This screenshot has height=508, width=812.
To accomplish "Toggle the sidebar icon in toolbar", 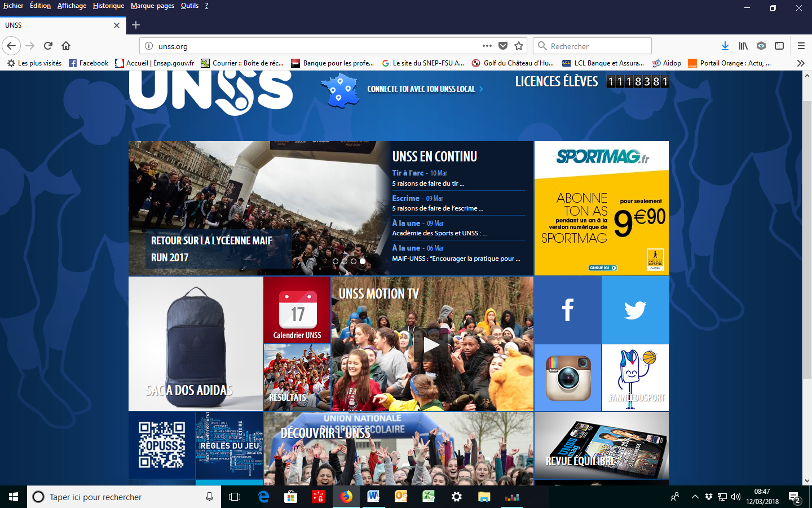I will pyautogui.click(x=779, y=46).
